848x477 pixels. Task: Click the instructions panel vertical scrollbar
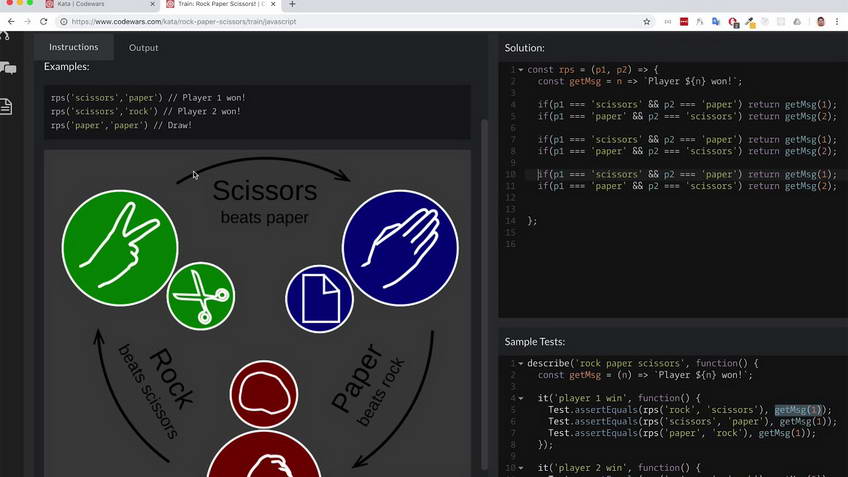pos(484,295)
